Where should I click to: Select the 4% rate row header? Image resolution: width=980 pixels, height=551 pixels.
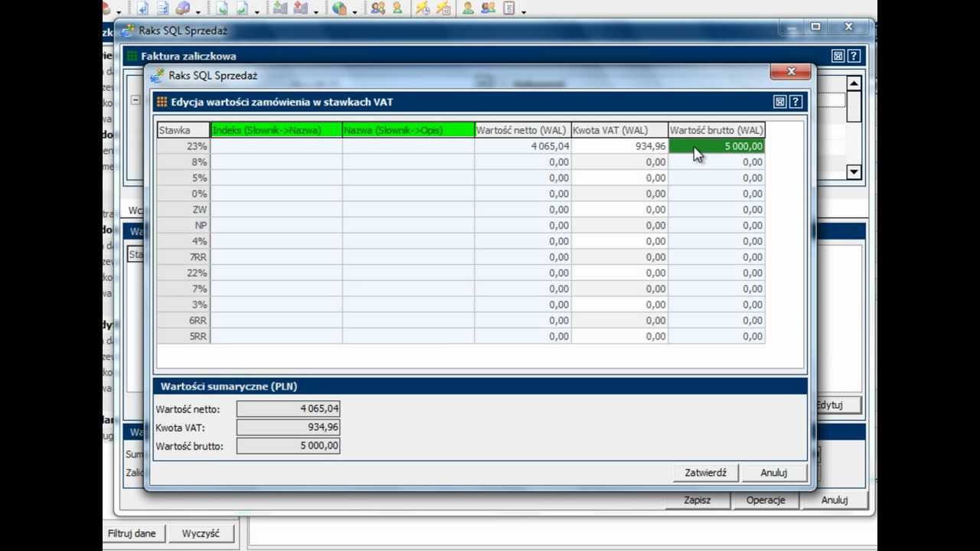tap(184, 241)
